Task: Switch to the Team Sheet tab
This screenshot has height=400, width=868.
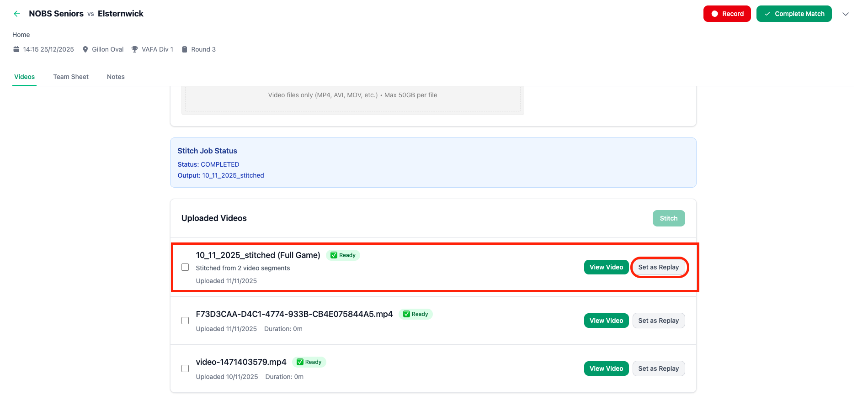Action: [x=71, y=77]
